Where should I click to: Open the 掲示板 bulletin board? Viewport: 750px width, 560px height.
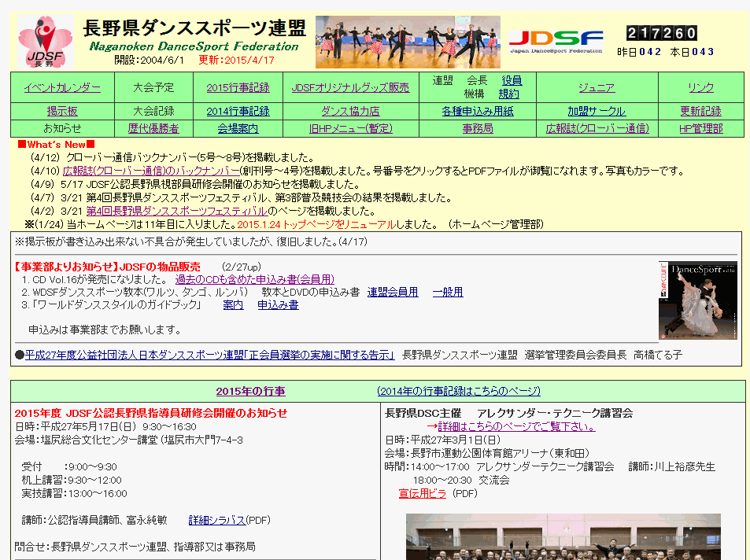click(x=62, y=111)
